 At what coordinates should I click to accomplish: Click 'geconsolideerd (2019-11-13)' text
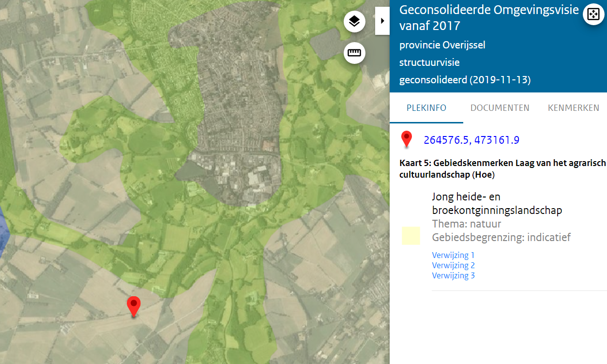coord(465,80)
